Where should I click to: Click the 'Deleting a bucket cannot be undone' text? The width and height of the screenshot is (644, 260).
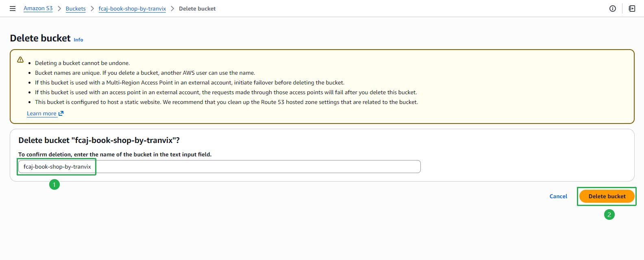tap(83, 63)
